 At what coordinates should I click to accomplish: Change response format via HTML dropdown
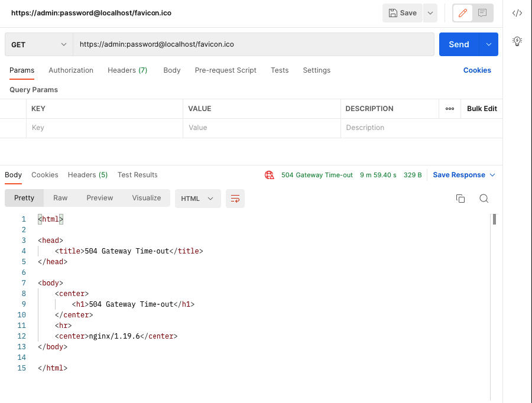coord(197,199)
